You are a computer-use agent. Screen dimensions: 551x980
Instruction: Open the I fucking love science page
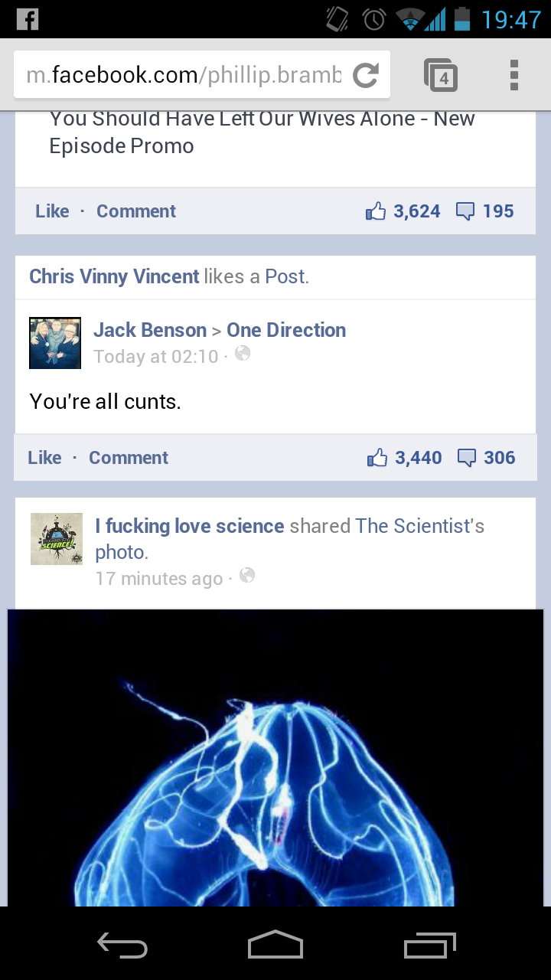(x=190, y=526)
